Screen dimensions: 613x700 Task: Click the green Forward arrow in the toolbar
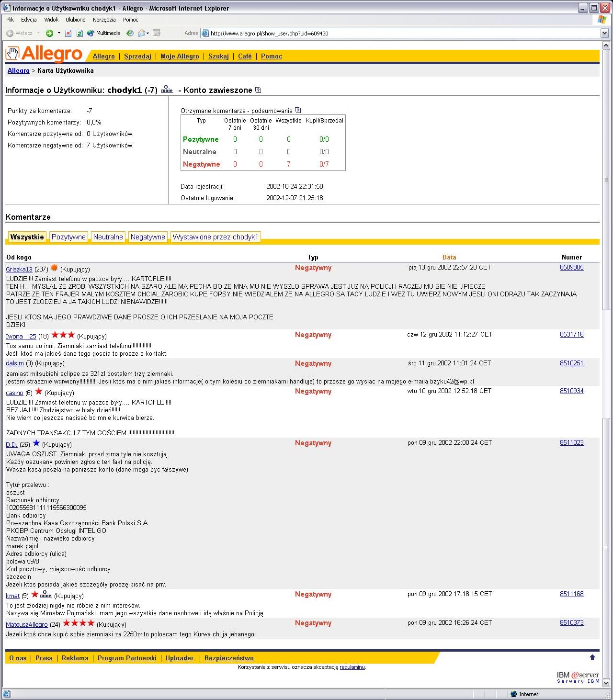coord(49,34)
